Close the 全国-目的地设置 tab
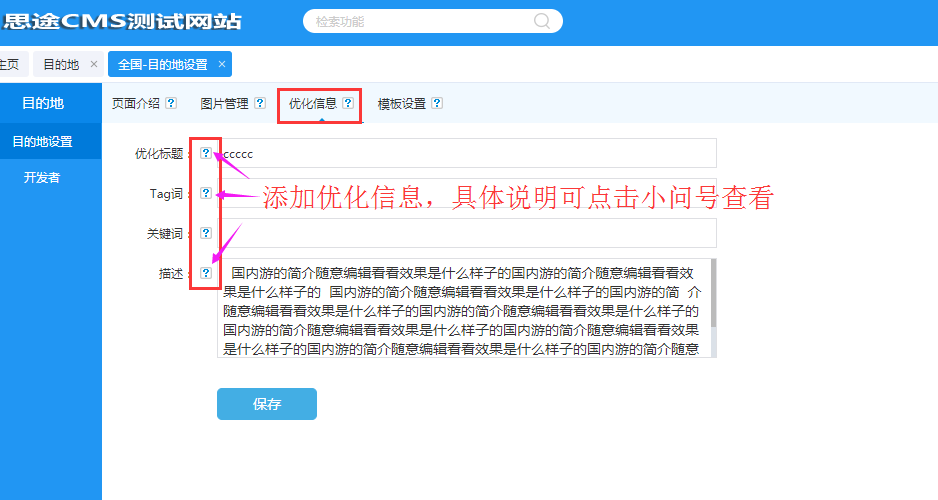This screenshot has width=938, height=500. pos(222,64)
